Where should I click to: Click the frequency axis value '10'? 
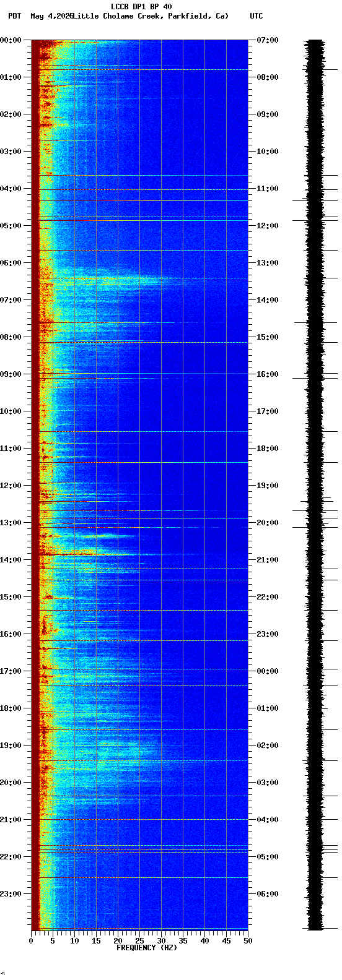click(x=74, y=941)
